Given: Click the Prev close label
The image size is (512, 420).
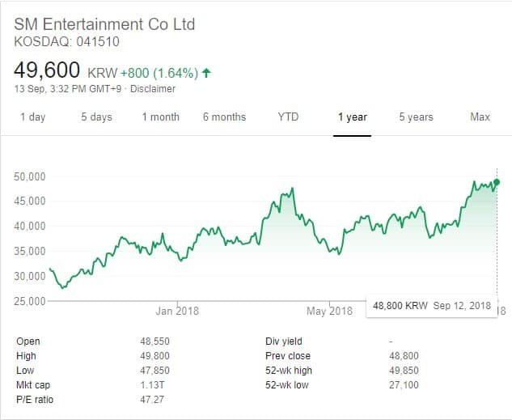Looking at the screenshot, I should tap(288, 356).
